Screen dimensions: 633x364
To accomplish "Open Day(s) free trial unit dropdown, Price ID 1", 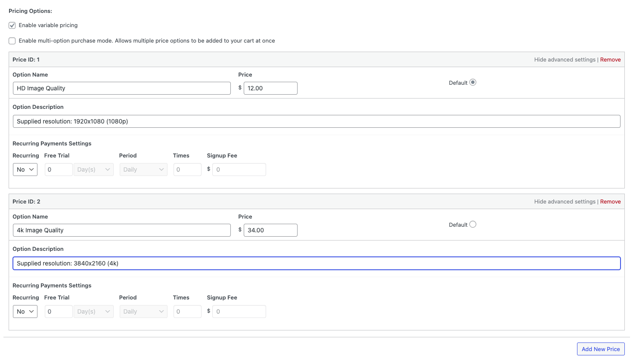I will point(93,170).
